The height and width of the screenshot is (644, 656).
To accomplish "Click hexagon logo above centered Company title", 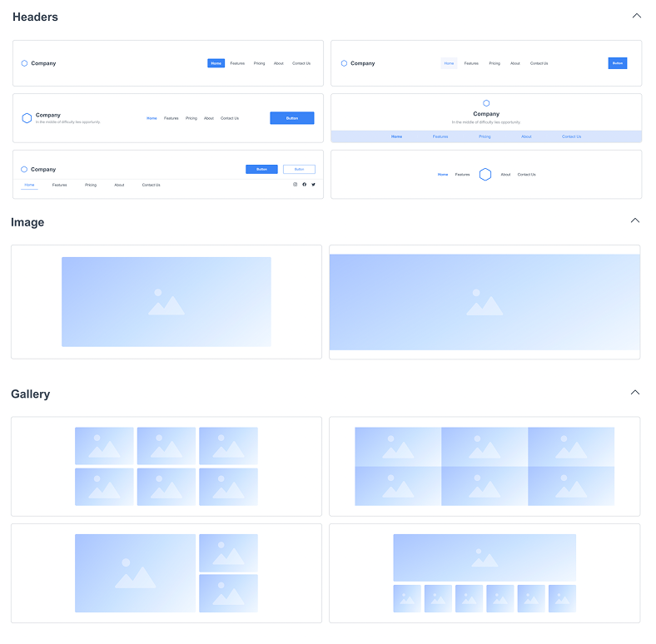I will [x=486, y=103].
